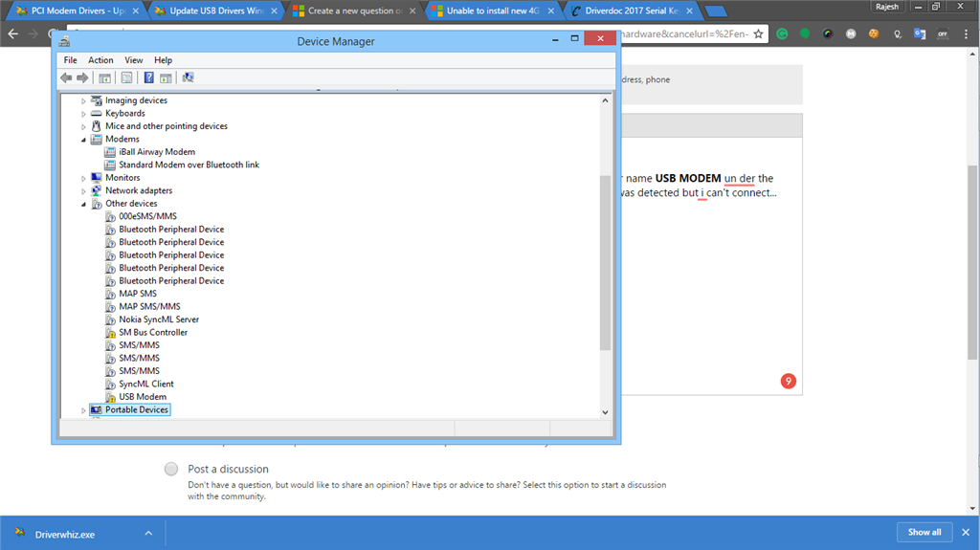Viewport: 980px width, 550px height.
Task: Click the iBall Airway Modem device icon
Action: (110, 152)
